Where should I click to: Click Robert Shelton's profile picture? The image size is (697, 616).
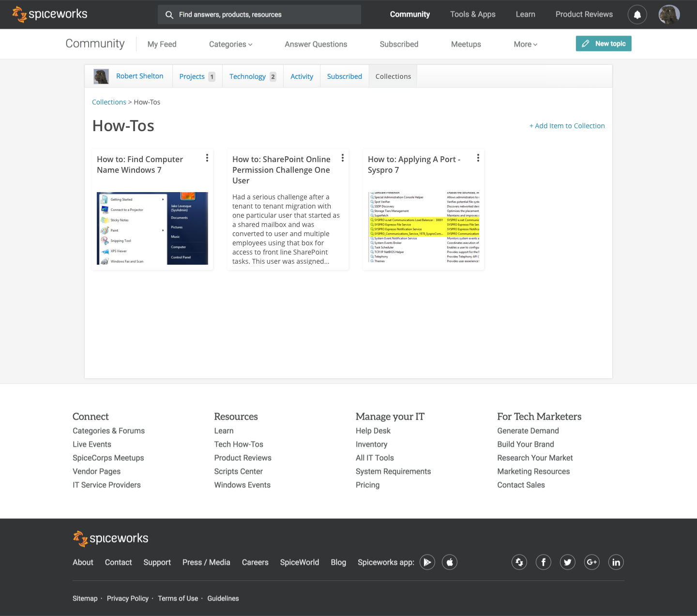click(101, 76)
